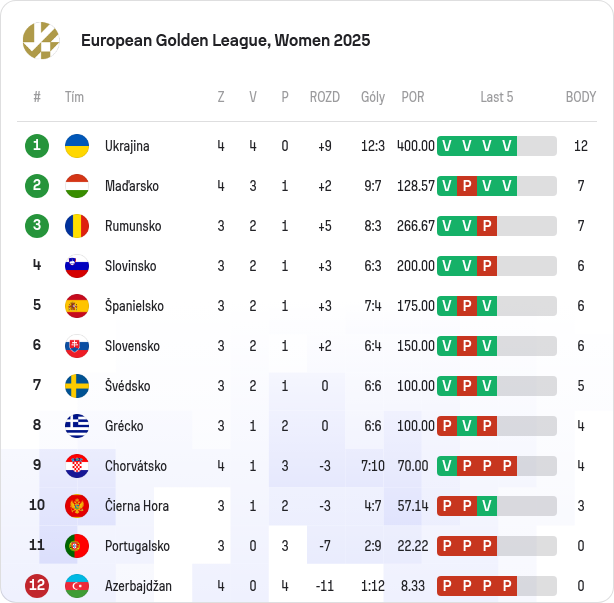Click the European Golden League logo
614x603 pixels.
click(41, 40)
